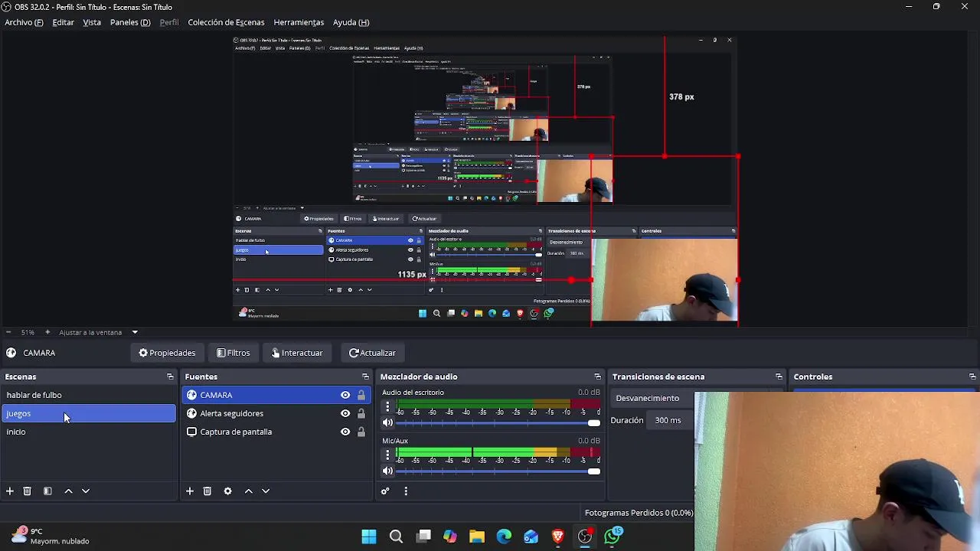980x551 pixels.
Task: Open weather widget '9°C Mayorm. nublado'
Action: click(x=50, y=536)
